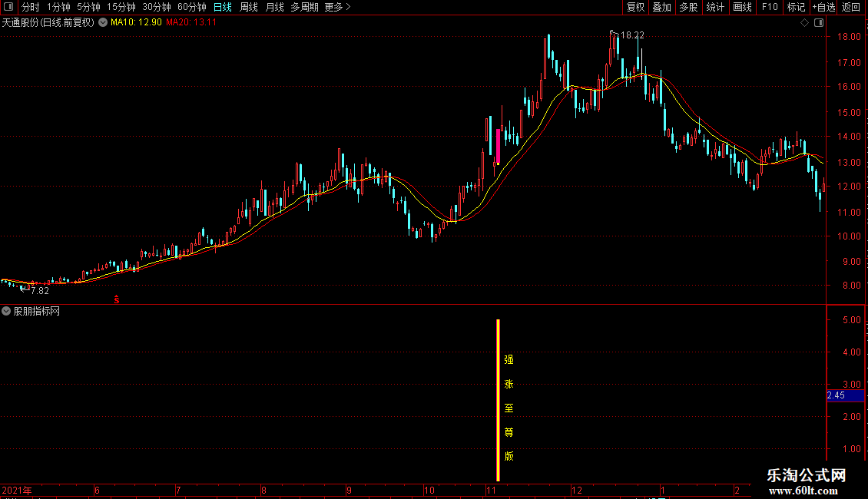868x499 pixels.
Task: Select the 30分钟 period
Action: [x=157, y=7]
